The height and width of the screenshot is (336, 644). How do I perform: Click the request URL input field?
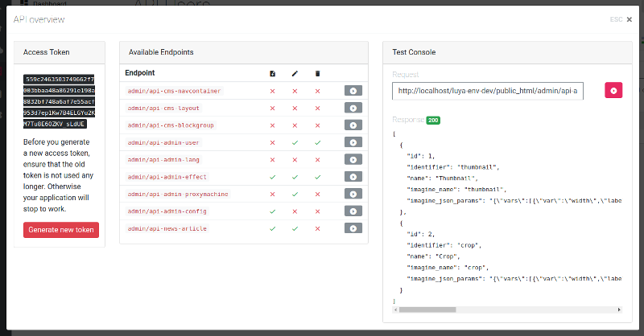click(x=488, y=91)
